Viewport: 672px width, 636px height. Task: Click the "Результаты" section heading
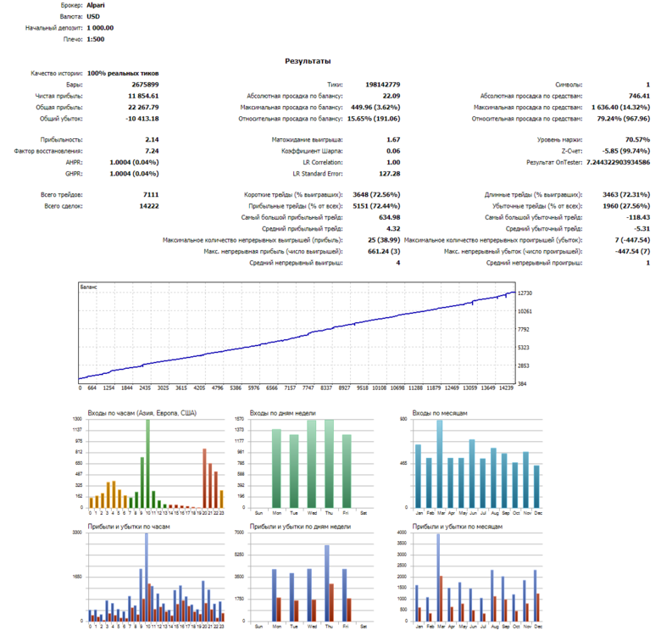pyautogui.click(x=308, y=61)
